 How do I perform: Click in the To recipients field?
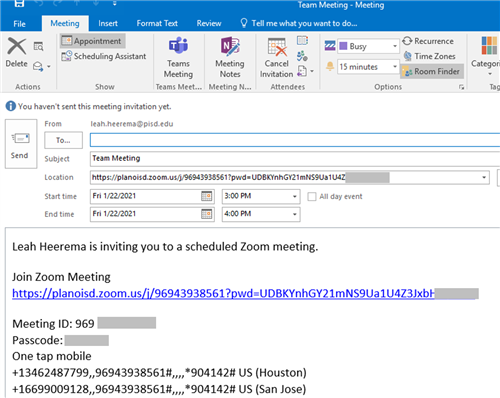[x=295, y=140]
